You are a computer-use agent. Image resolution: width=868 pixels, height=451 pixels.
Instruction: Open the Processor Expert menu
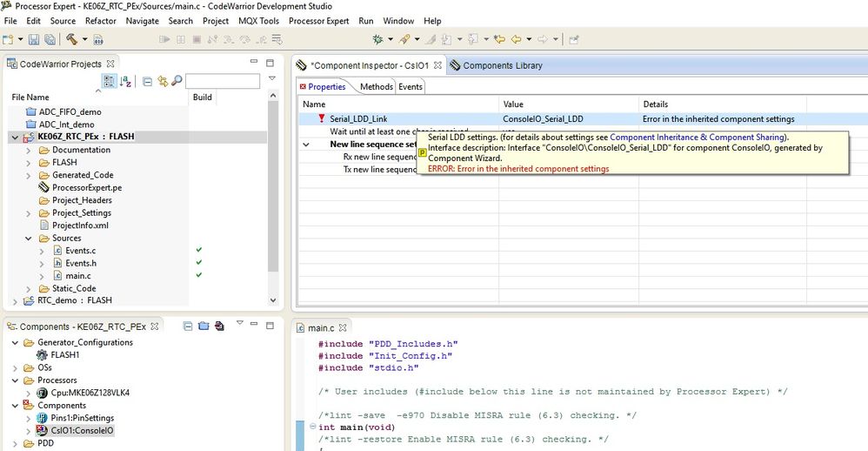click(x=318, y=21)
